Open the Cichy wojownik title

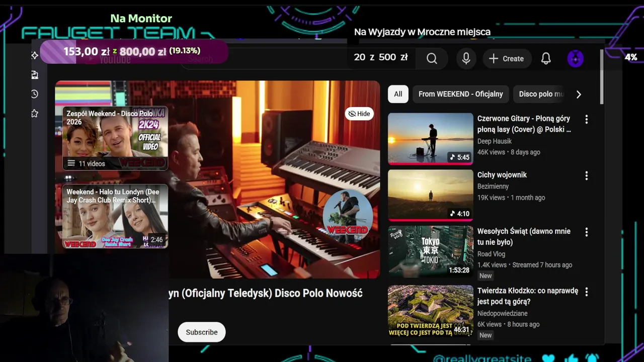(502, 175)
